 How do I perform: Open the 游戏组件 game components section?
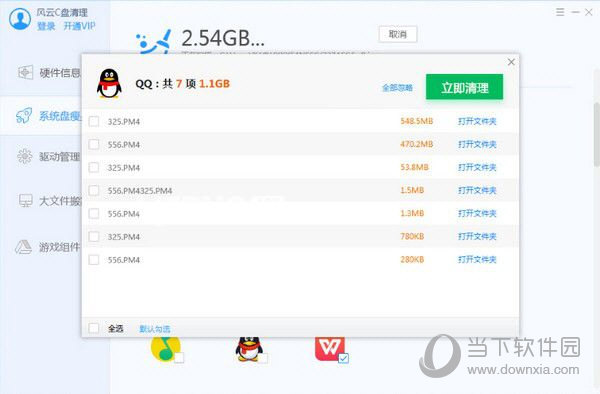point(47,247)
